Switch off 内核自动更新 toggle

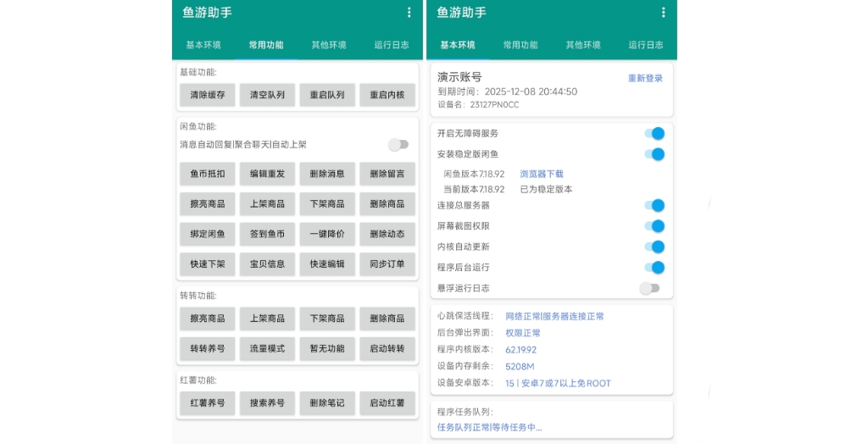[654, 247]
